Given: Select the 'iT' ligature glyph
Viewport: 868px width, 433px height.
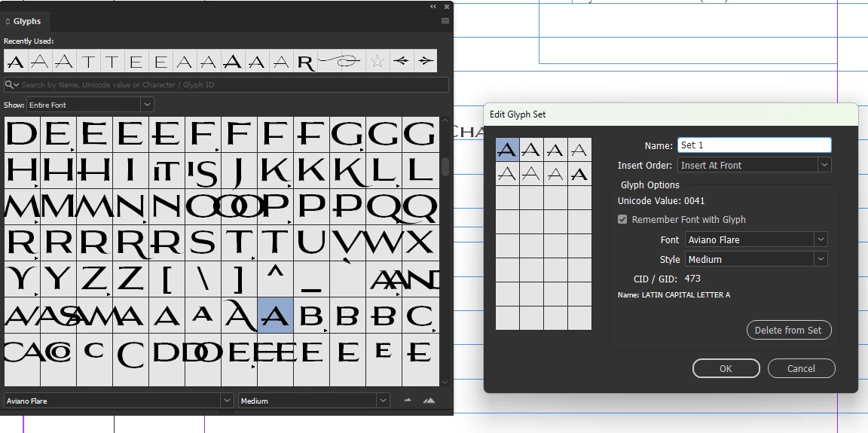Looking at the screenshot, I should tap(167, 171).
